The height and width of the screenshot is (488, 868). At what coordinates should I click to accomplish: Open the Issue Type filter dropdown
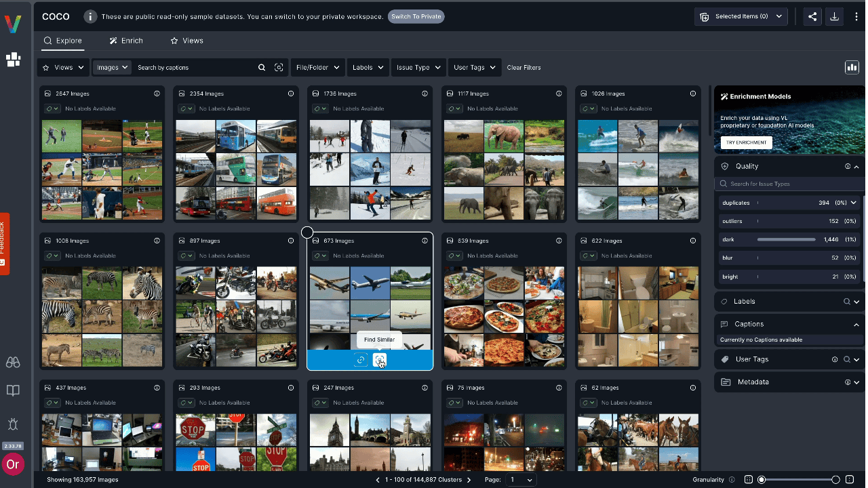[x=418, y=68]
